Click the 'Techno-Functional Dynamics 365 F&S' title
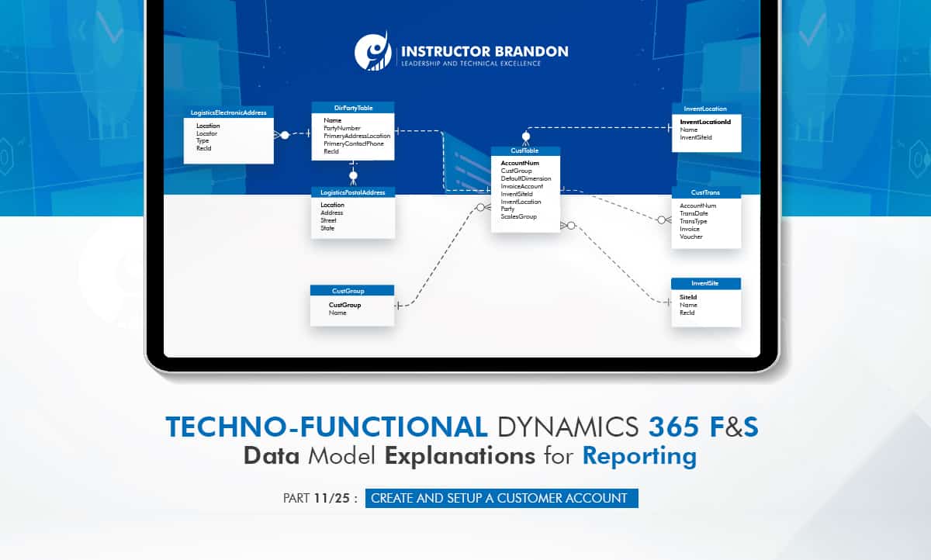This screenshot has width=931, height=560. (x=464, y=426)
